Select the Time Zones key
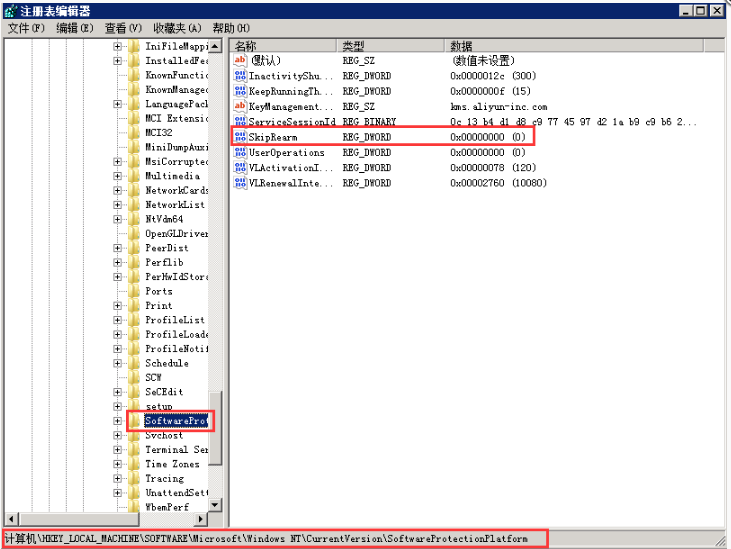731x549 pixels. pyautogui.click(x=171, y=464)
